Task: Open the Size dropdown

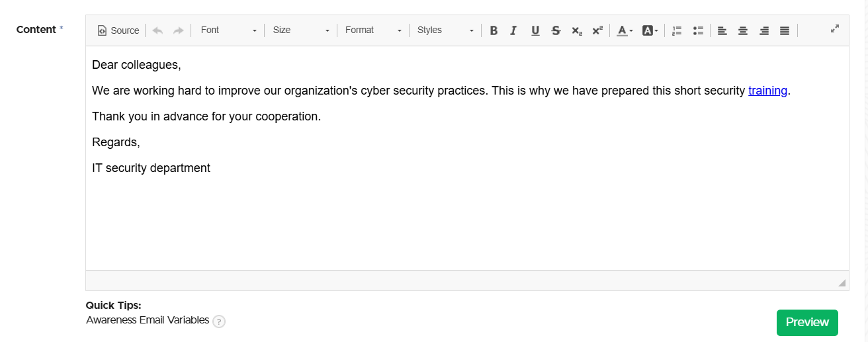Action: pos(301,30)
